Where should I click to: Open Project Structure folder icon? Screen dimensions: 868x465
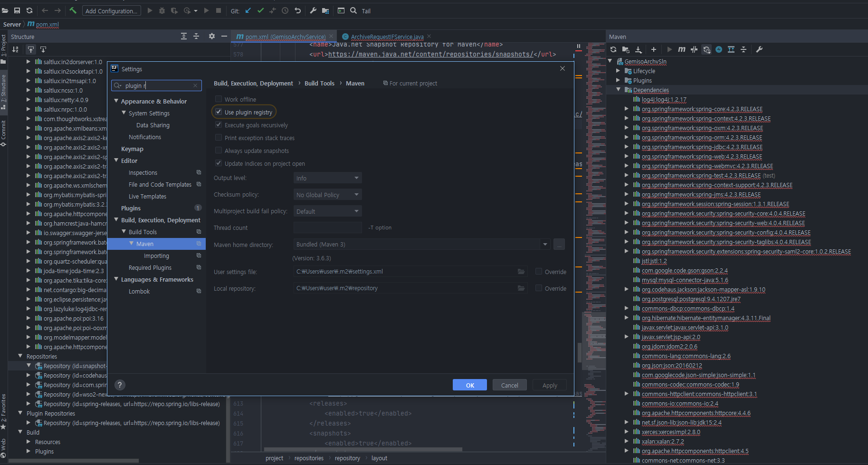click(x=325, y=10)
